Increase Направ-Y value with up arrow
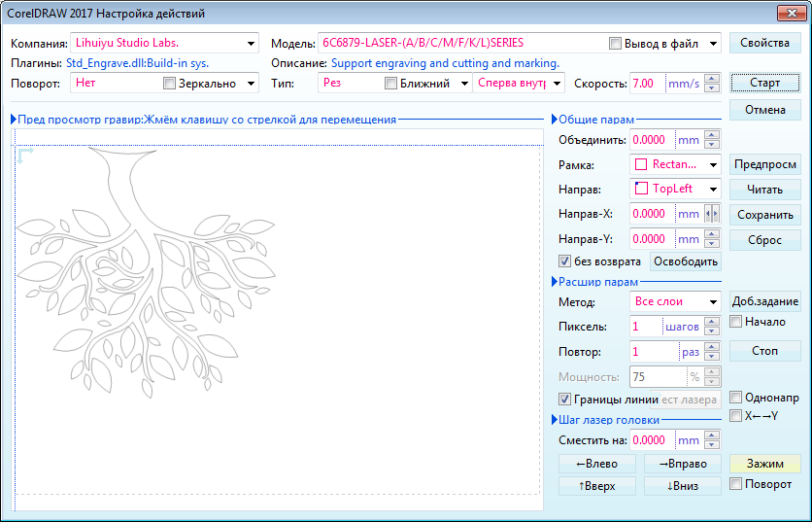Screen dimensions: 812x522 (x=712, y=235)
